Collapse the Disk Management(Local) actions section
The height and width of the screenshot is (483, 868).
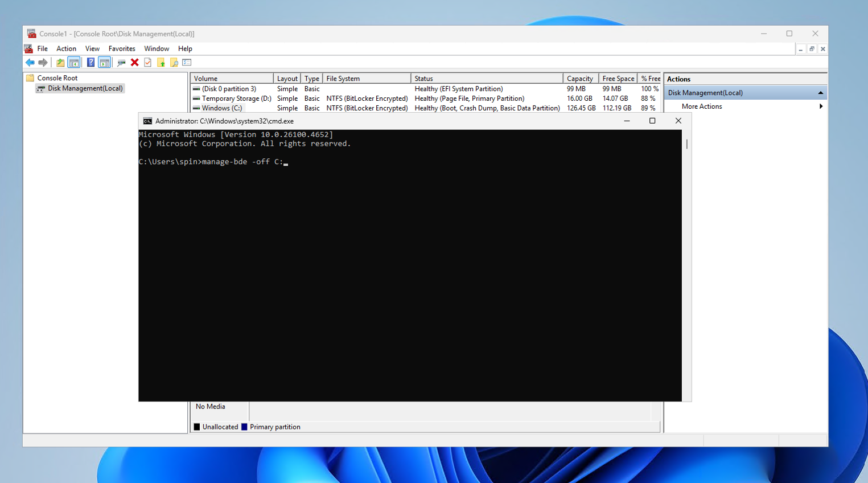[820, 92]
